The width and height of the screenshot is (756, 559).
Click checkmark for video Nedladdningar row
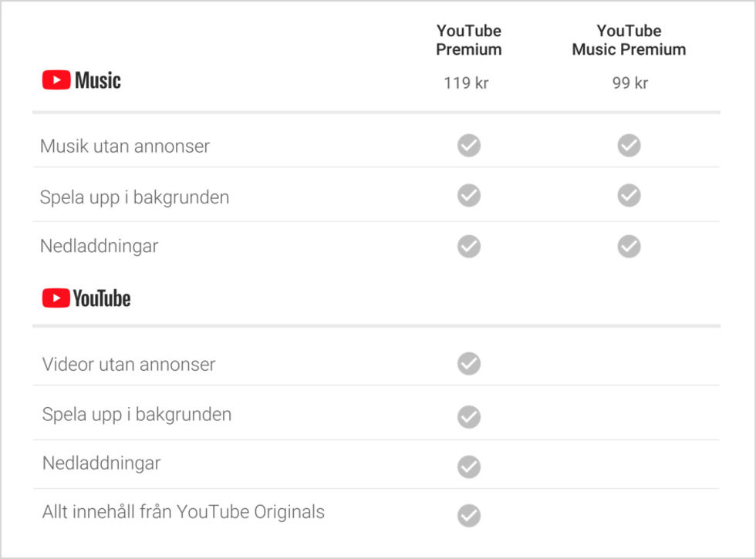pos(468,466)
